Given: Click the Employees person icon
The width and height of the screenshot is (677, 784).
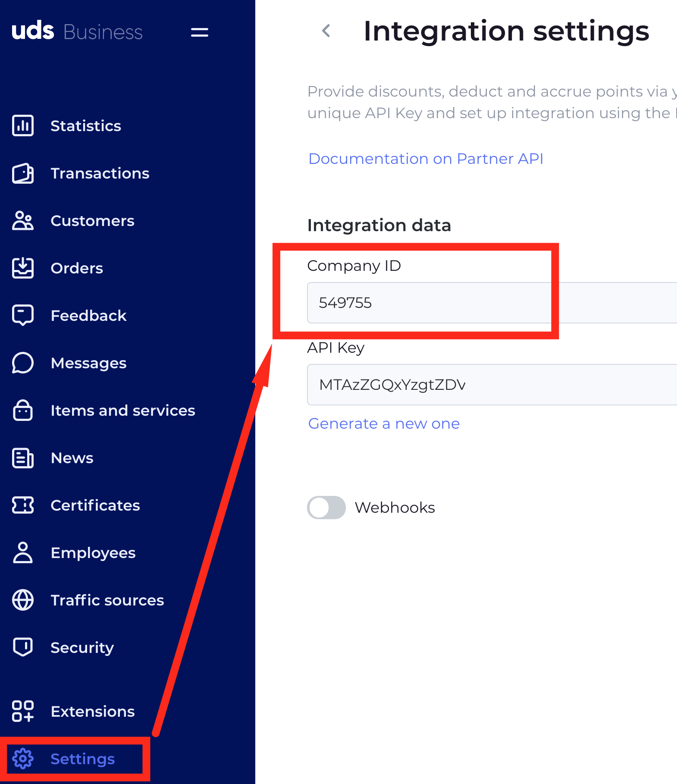Looking at the screenshot, I should click(23, 552).
